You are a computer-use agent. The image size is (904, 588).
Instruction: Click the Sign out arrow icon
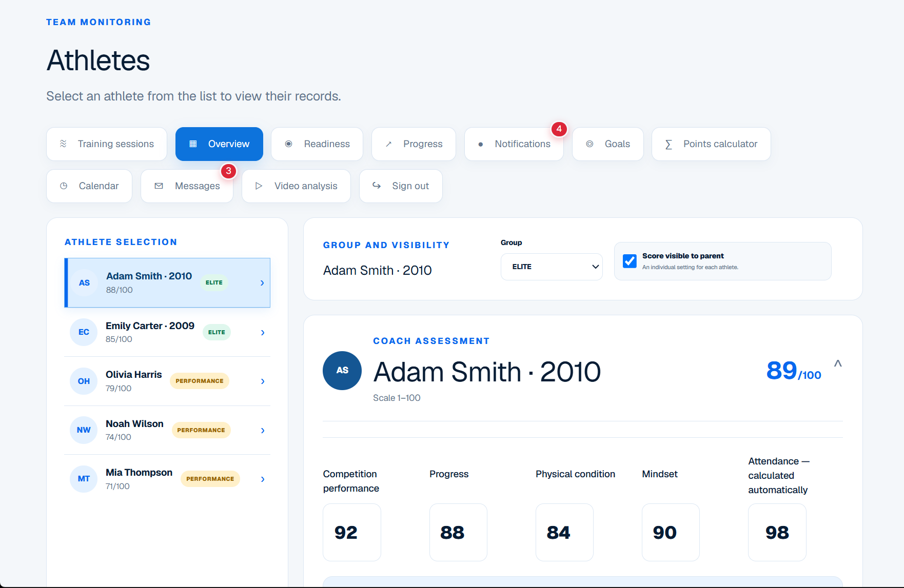pos(377,186)
